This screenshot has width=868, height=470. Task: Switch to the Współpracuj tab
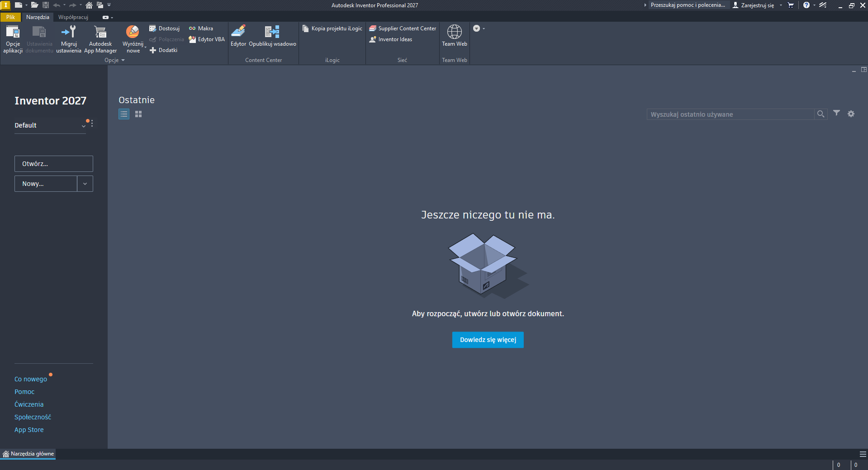tap(73, 17)
